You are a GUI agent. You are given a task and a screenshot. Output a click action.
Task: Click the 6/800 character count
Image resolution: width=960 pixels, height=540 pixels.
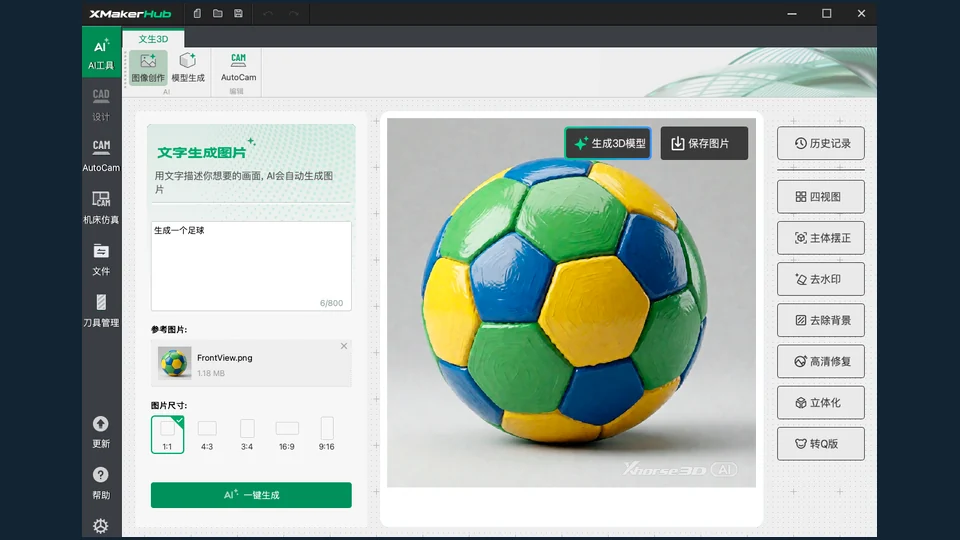[331, 303]
